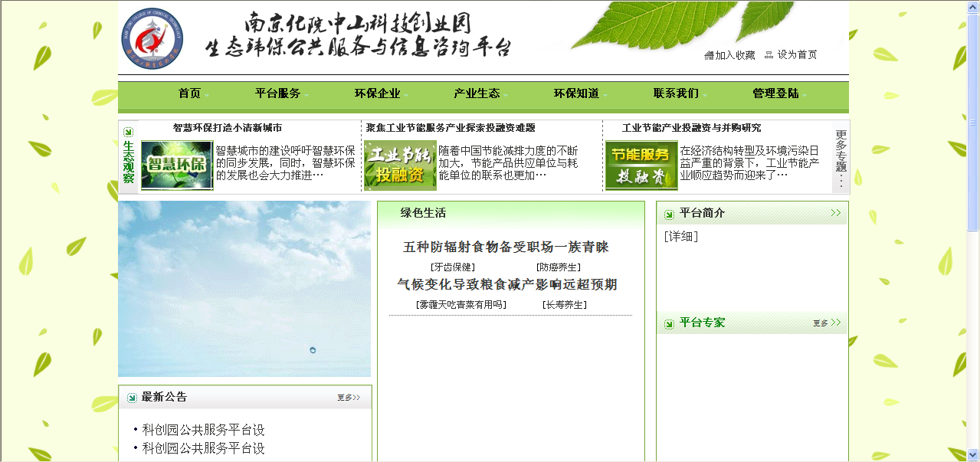
Task: Open the 智慧环保 thumbnail image
Action: tap(176, 165)
